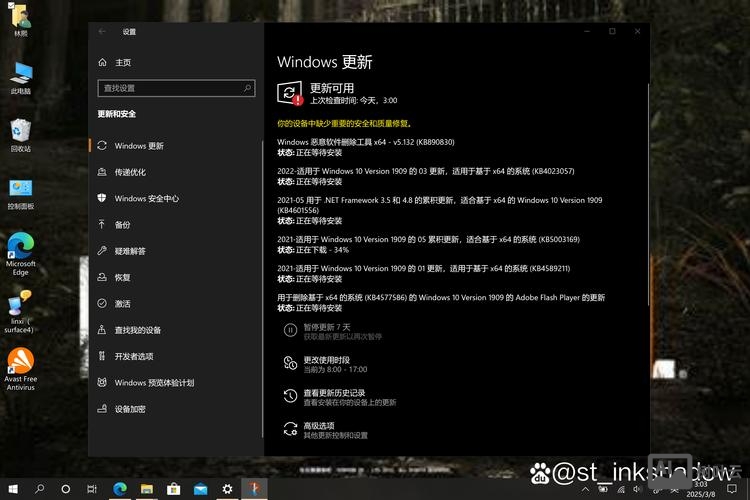Click the volume speaker tray icon
The image size is (750, 500).
[637, 489]
